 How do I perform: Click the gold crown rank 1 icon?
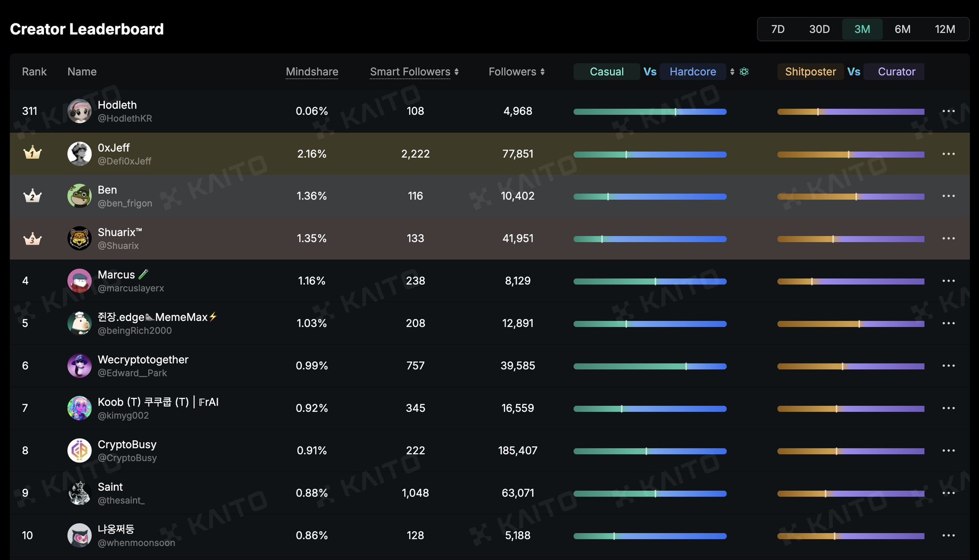(x=33, y=153)
